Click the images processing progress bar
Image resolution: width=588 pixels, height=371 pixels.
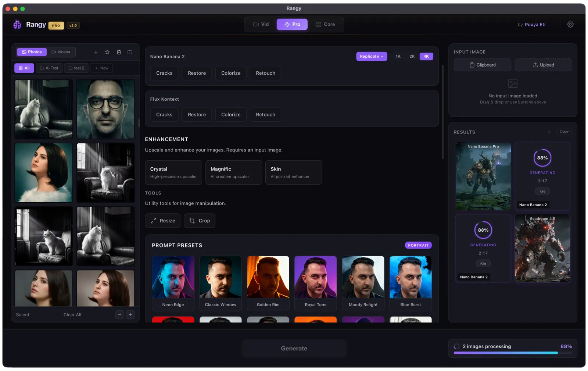click(x=512, y=353)
